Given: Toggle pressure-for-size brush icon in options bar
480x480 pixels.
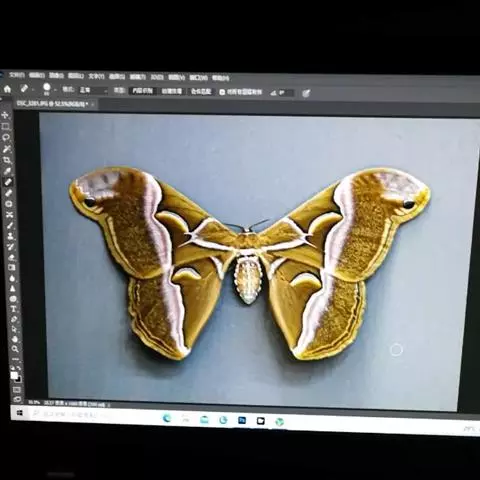Looking at the screenshot, I should point(306,93).
